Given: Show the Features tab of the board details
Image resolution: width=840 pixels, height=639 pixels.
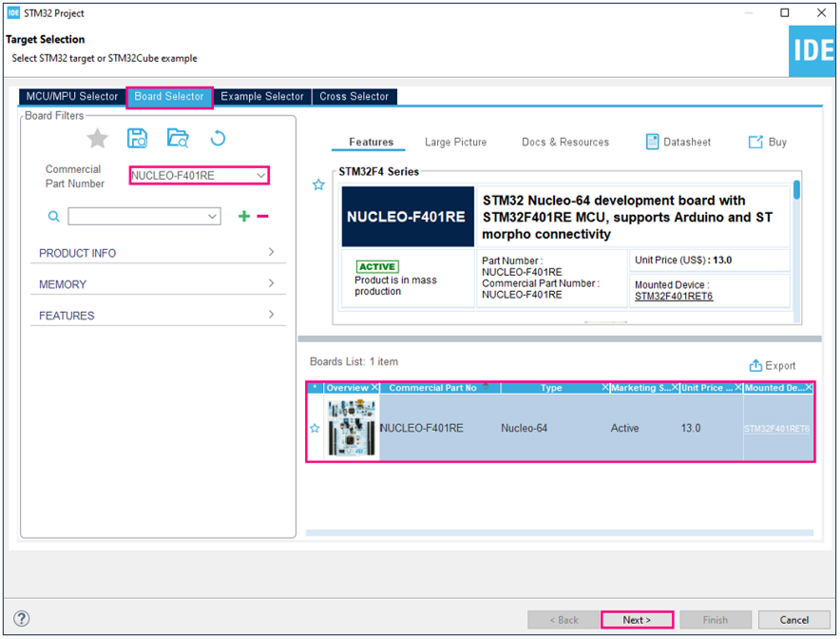Looking at the screenshot, I should 371,142.
